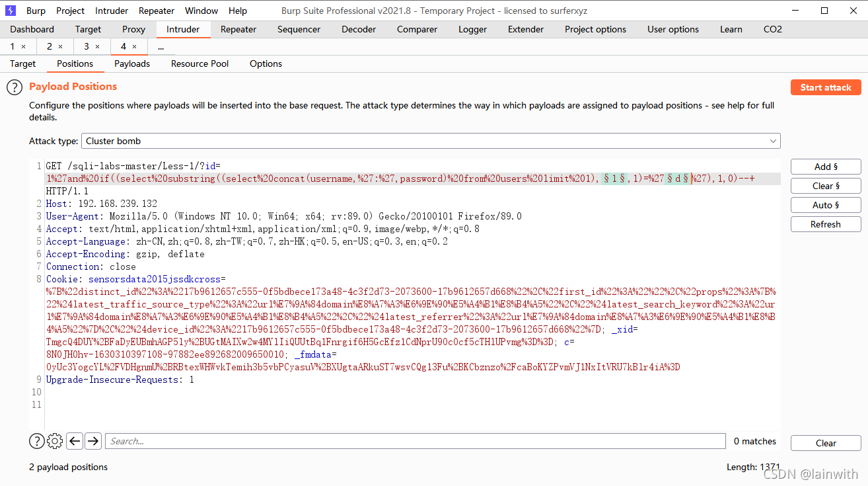Open the Help menu

(x=238, y=11)
